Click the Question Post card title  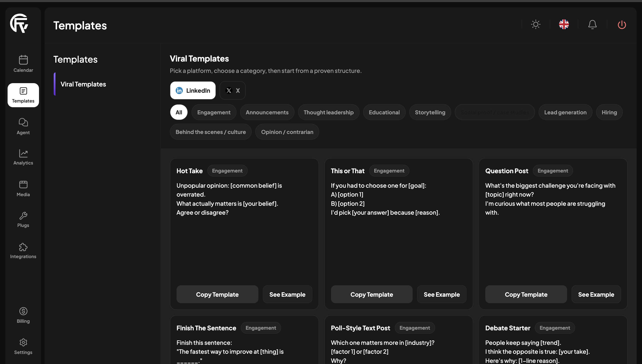[506, 171]
